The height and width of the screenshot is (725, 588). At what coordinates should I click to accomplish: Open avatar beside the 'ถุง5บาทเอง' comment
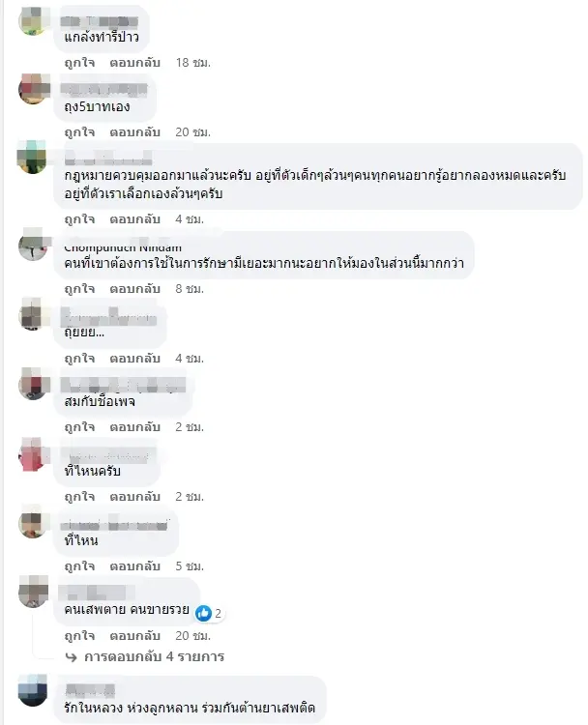coord(32,88)
